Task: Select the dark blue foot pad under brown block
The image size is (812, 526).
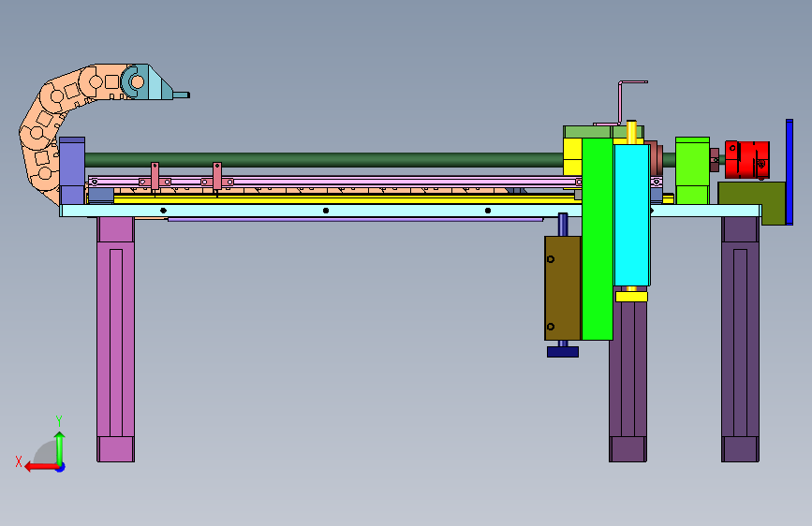Action: coord(563,352)
